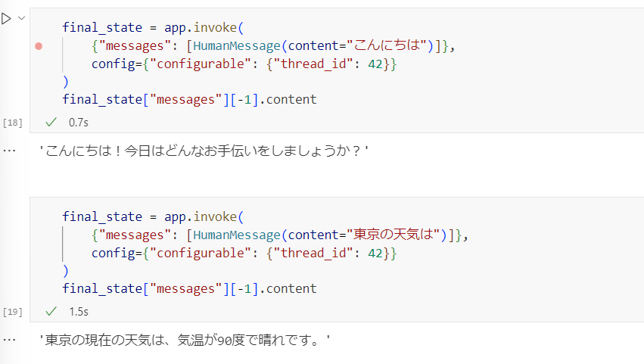
Task: Click closing parenthesis line in second cell
Action: [65, 271]
